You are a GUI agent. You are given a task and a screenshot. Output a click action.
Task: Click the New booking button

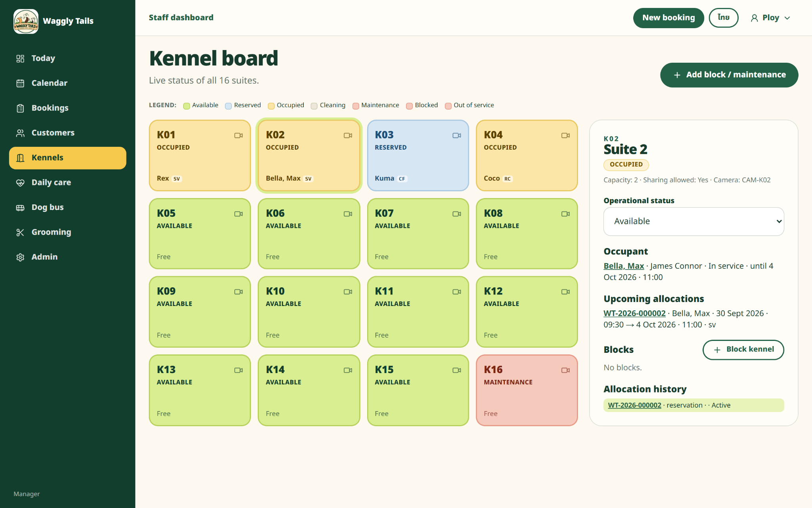tap(668, 18)
